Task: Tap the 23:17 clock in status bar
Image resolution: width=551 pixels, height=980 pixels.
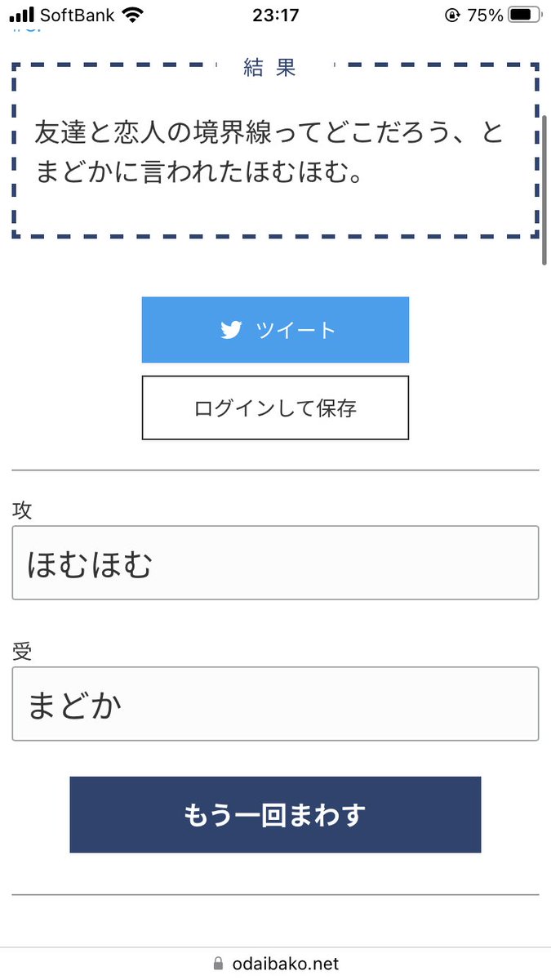Action: (x=275, y=15)
